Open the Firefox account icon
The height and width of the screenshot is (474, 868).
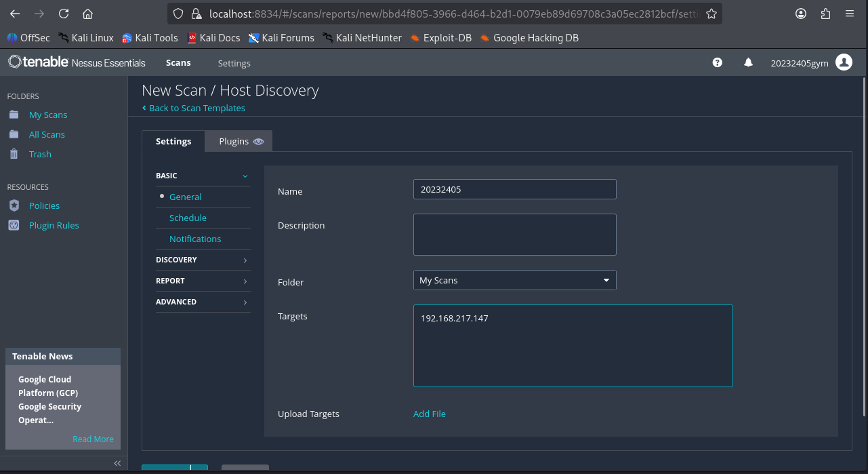pos(801,14)
